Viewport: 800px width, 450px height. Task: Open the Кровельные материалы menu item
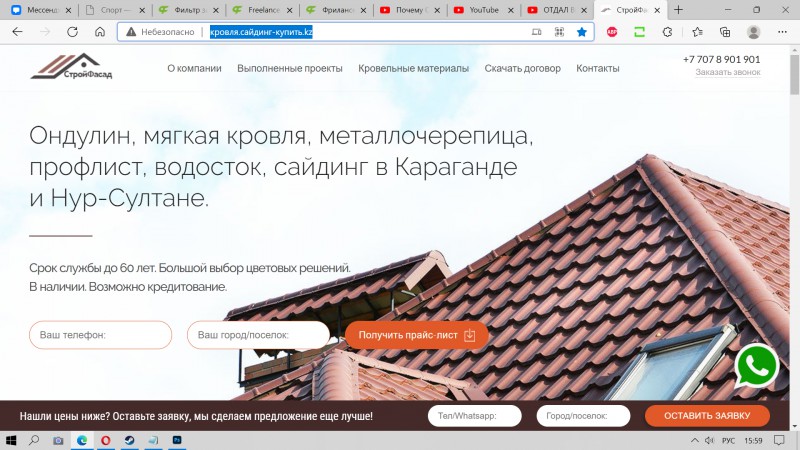pyautogui.click(x=413, y=68)
